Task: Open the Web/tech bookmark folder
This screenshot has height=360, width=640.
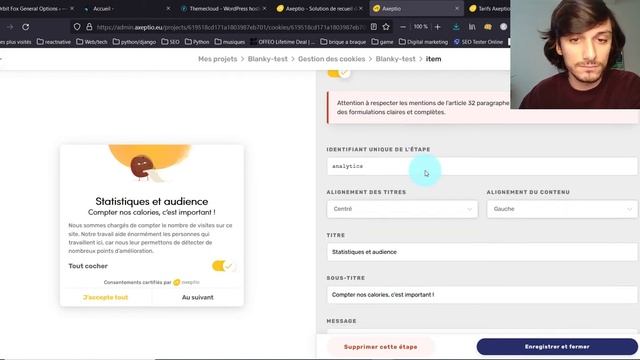Action: [92, 42]
